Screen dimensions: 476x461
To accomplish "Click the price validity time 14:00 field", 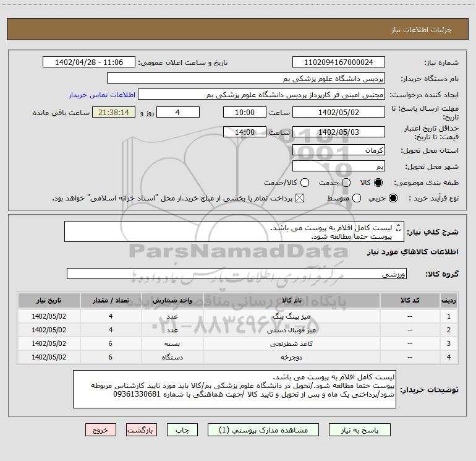I will click(x=245, y=132).
